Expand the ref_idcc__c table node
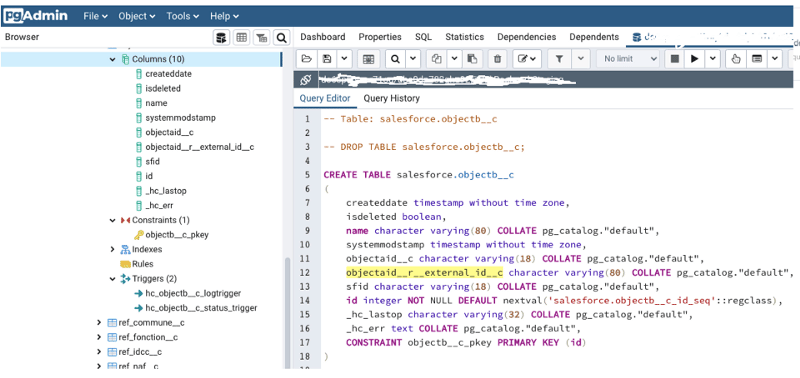 (99, 352)
